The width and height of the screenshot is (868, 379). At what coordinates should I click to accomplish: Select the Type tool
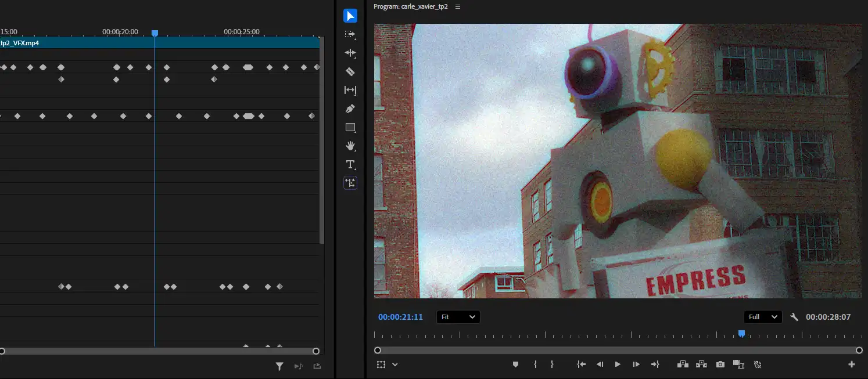[x=350, y=164]
